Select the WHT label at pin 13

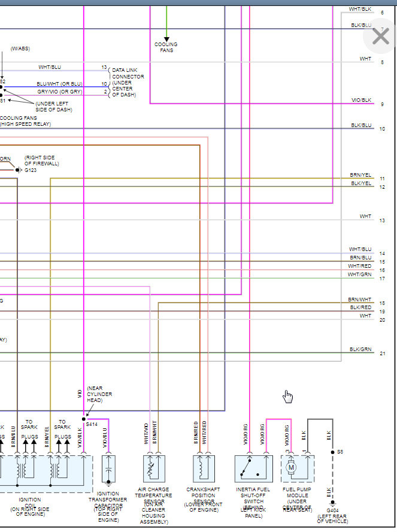pyautogui.click(x=365, y=216)
